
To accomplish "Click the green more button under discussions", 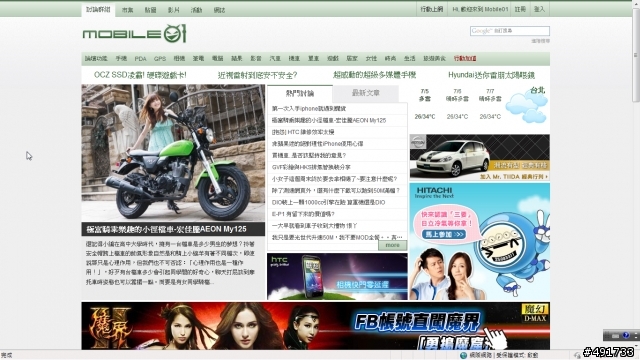I will click(392, 245).
